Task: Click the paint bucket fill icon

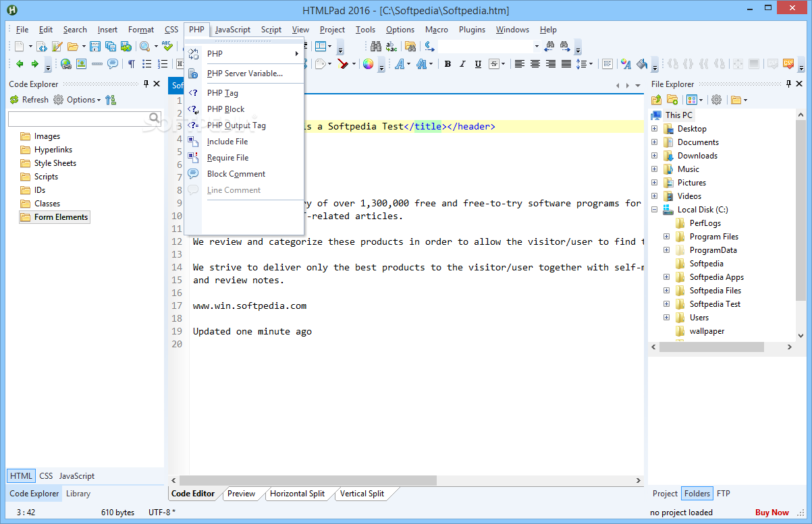Action: 642,64
